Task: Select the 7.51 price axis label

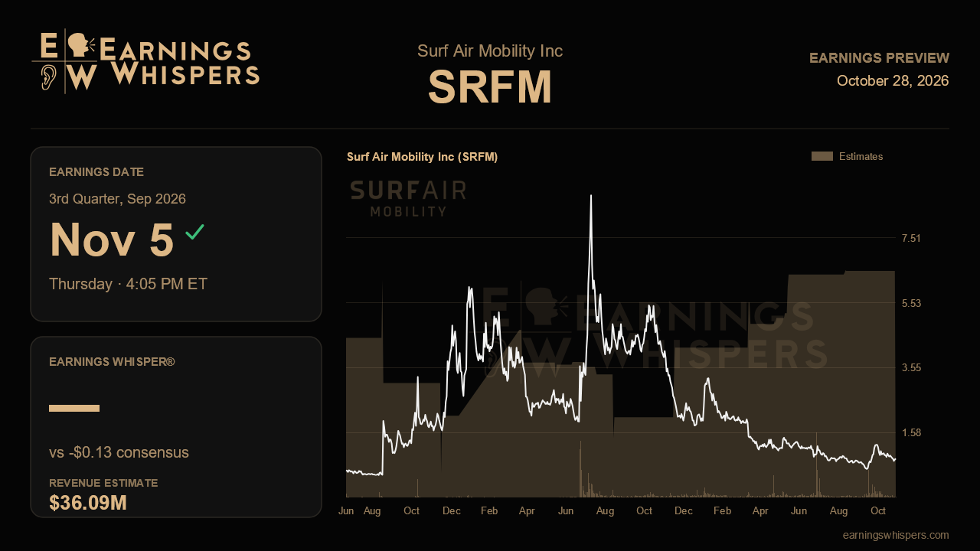Action: pos(911,238)
